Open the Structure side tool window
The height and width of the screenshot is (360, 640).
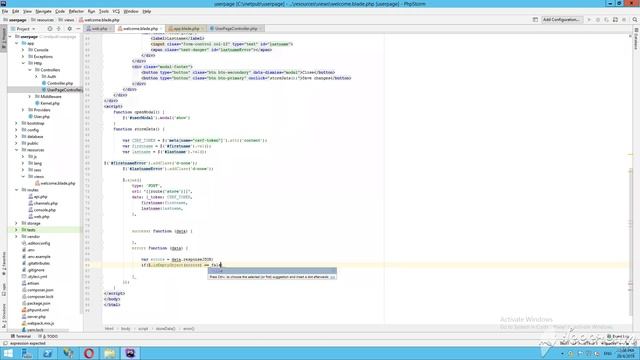(x=4, y=316)
